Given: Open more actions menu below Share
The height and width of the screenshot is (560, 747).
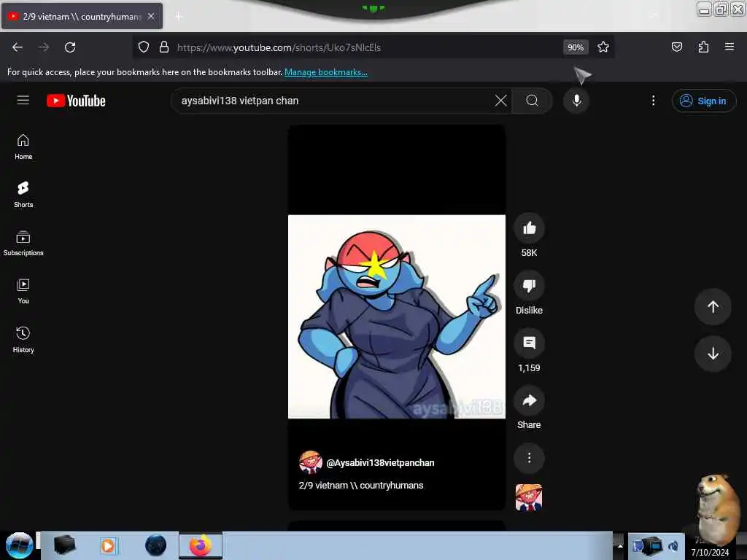Looking at the screenshot, I should pos(529,458).
